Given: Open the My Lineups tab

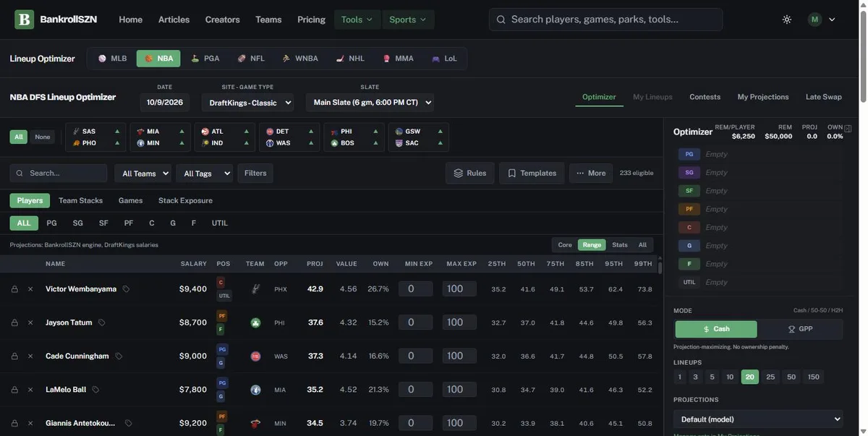Looking at the screenshot, I should (x=652, y=97).
